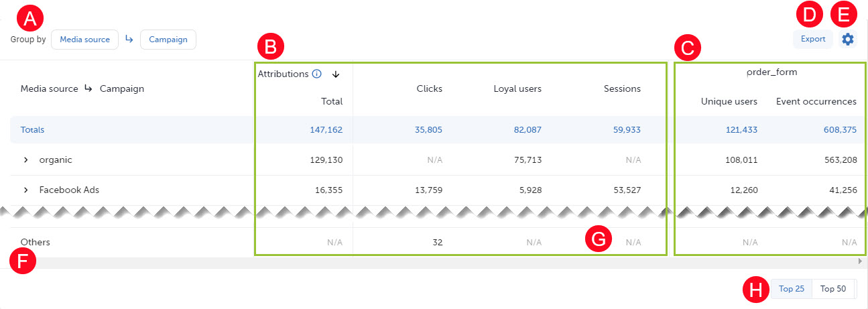This screenshot has height=309, width=868.
Task: Select the Others row
Action: pyautogui.click(x=36, y=243)
